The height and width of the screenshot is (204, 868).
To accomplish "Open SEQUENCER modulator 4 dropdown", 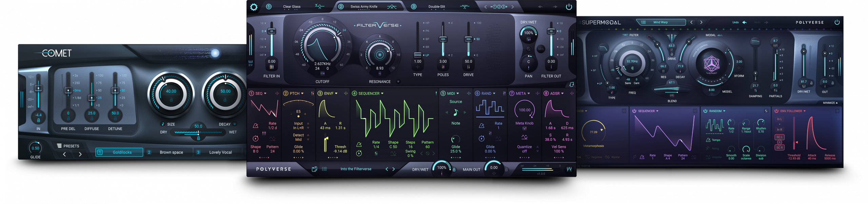I will click(382, 94).
